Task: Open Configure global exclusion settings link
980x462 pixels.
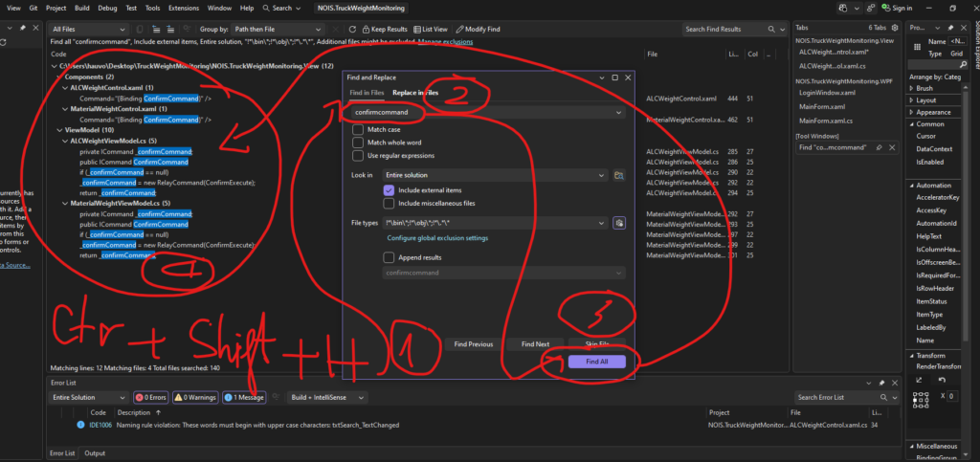Action: [437, 237]
